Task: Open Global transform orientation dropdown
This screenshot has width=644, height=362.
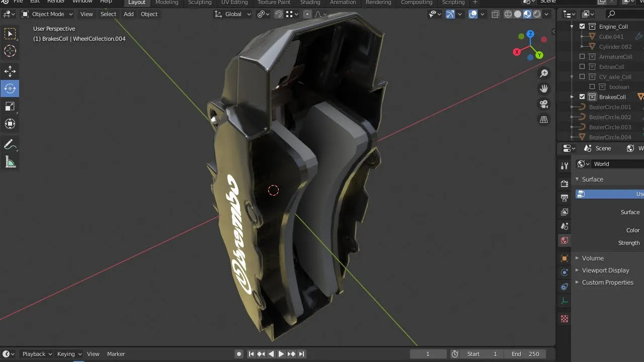Action: [x=233, y=14]
